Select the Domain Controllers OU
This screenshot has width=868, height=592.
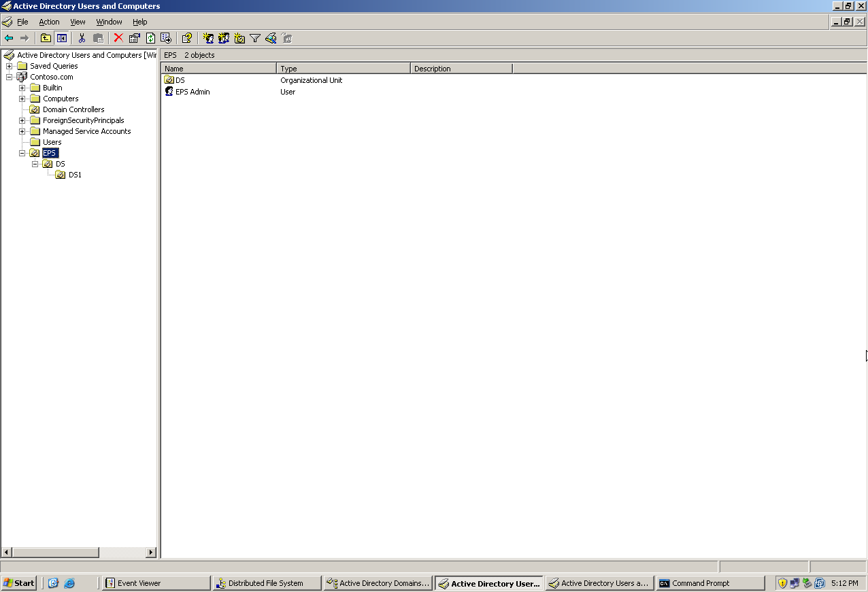(x=73, y=109)
